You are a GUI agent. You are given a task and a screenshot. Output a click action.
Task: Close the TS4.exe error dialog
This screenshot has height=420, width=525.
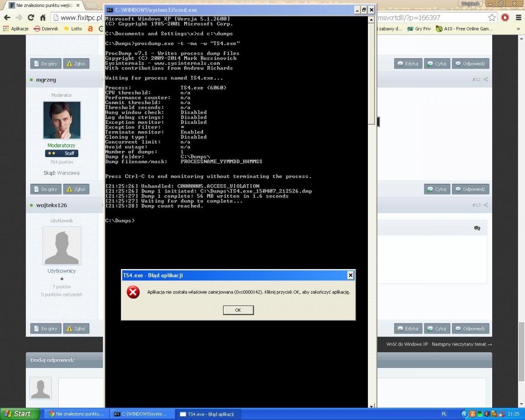click(x=350, y=275)
